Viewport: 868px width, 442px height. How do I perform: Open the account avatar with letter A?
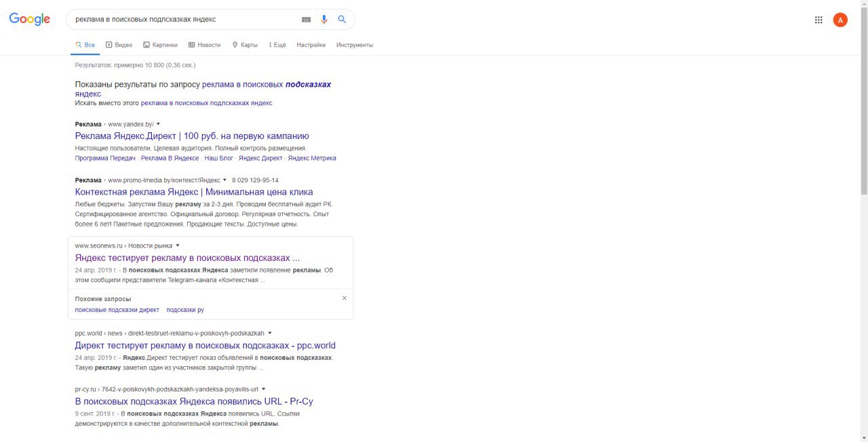840,20
